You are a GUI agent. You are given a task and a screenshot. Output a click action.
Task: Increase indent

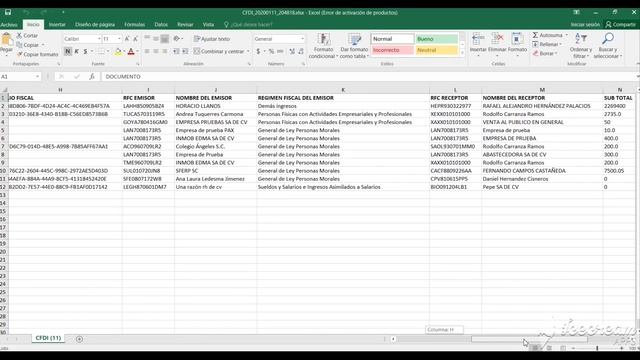[x=185, y=51]
